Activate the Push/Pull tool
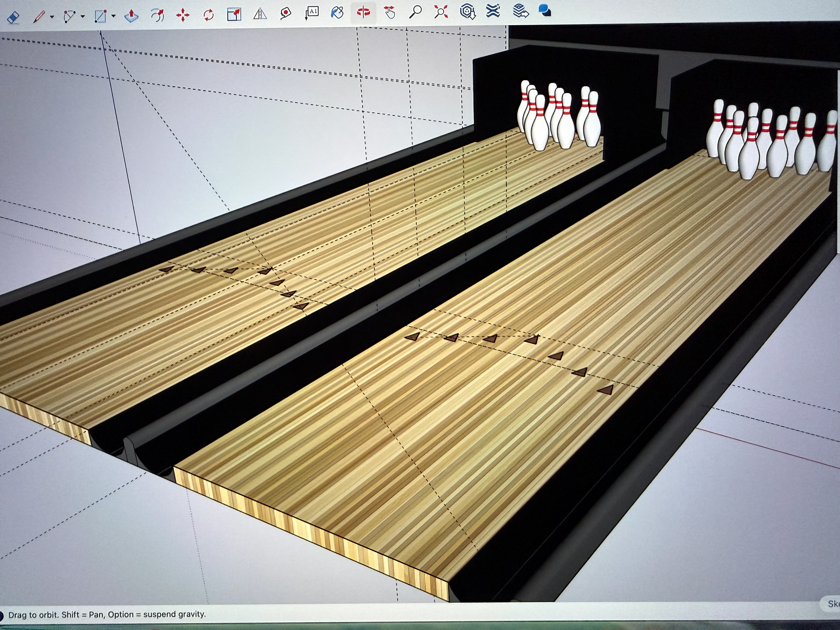 (131, 16)
